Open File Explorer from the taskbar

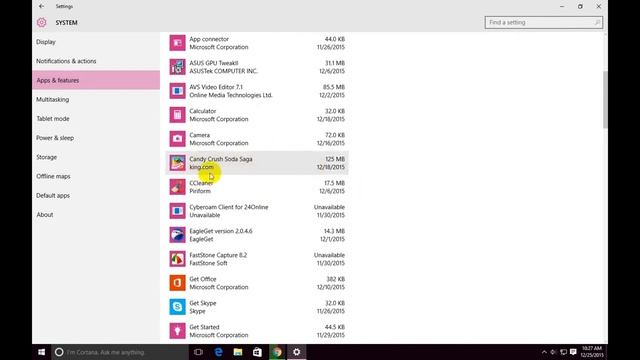point(238,352)
